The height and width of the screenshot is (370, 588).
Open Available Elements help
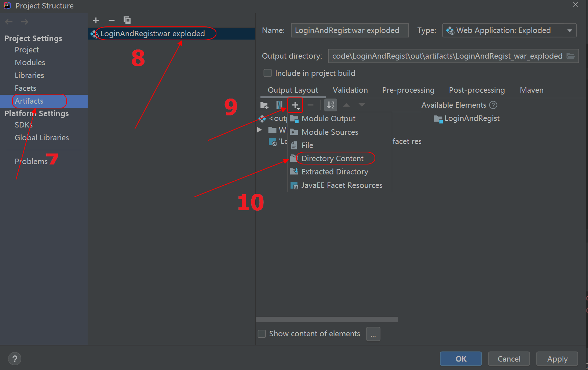coord(493,105)
